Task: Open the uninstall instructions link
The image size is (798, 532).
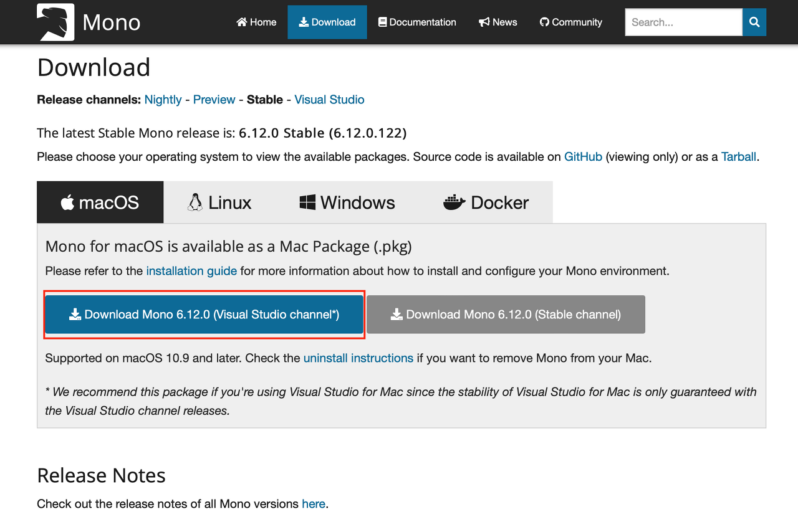Action: pyautogui.click(x=358, y=358)
